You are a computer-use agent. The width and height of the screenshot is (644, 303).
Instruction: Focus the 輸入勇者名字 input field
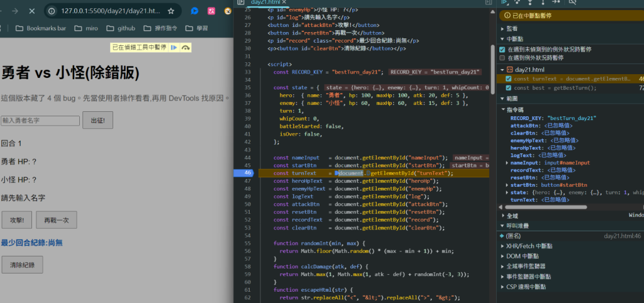click(x=40, y=121)
